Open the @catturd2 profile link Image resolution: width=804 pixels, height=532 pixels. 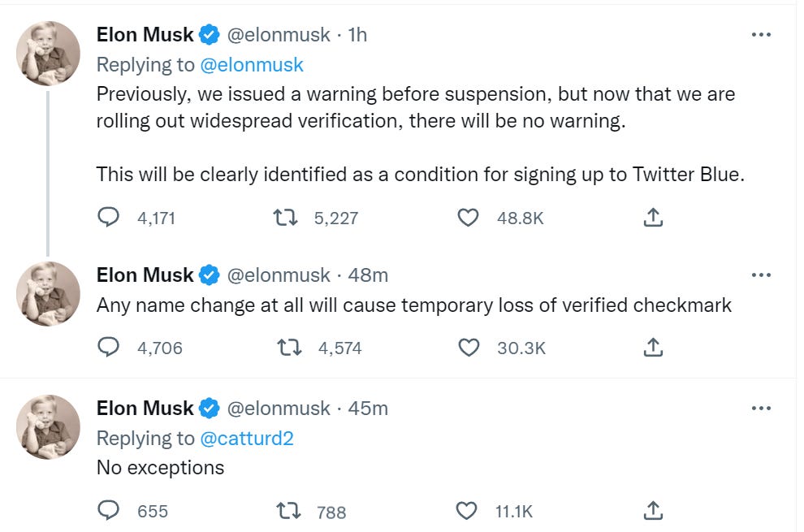pyautogui.click(x=246, y=439)
